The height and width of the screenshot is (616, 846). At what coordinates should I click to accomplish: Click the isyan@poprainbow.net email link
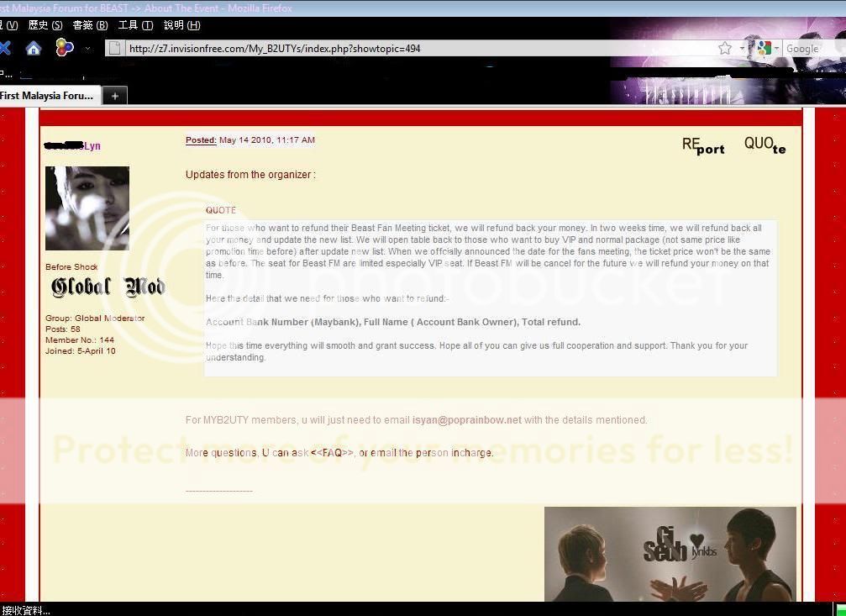tap(467, 420)
